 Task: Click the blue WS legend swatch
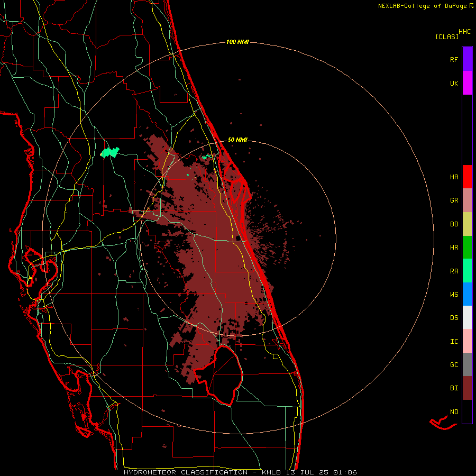click(x=467, y=294)
